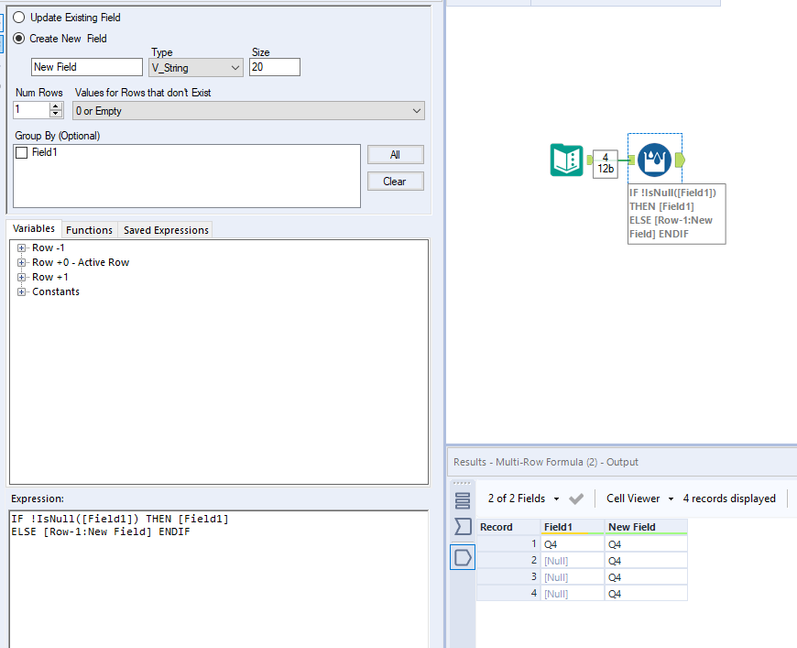This screenshot has height=648, width=797.
Task: Switch to the Saved Expressions tab
Action: (x=166, y=230)
